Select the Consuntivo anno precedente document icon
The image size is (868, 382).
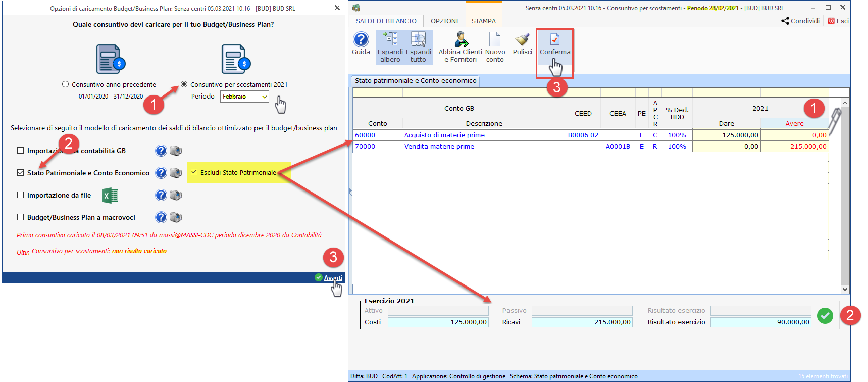[x=111, y=59]
